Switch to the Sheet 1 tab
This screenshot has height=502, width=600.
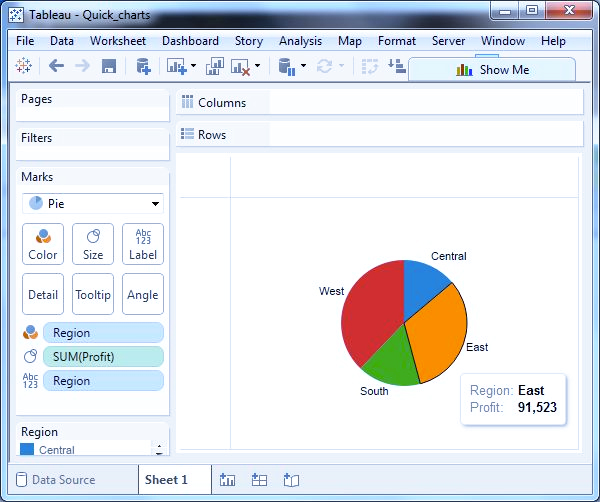pos(174,479)
